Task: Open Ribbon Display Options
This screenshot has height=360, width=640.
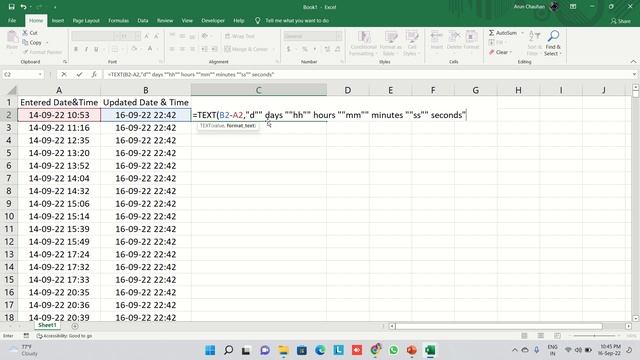Action: pyautogui.click(x=573, y=7)
